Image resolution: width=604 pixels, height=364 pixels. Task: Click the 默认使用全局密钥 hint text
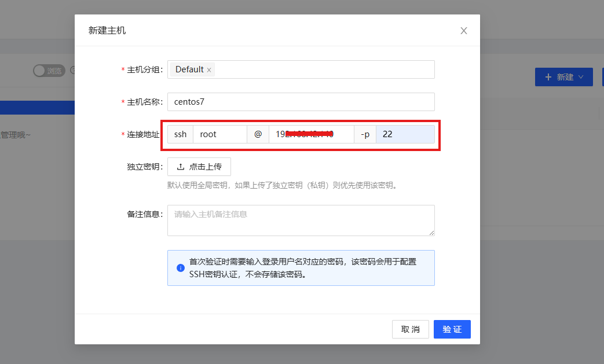click(283, 185)
